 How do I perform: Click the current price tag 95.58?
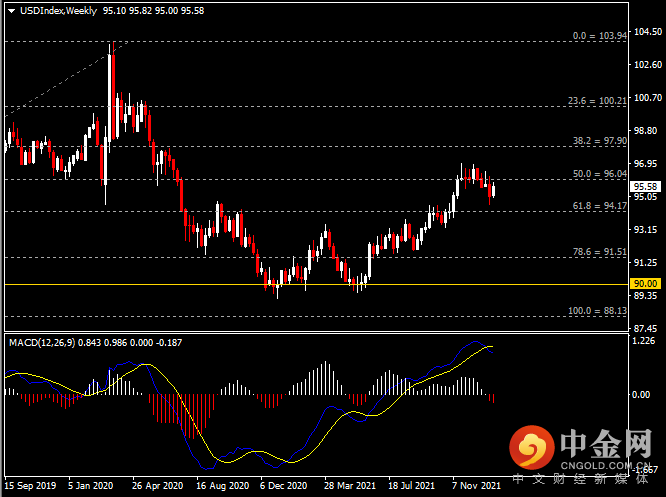coord(645,186)
